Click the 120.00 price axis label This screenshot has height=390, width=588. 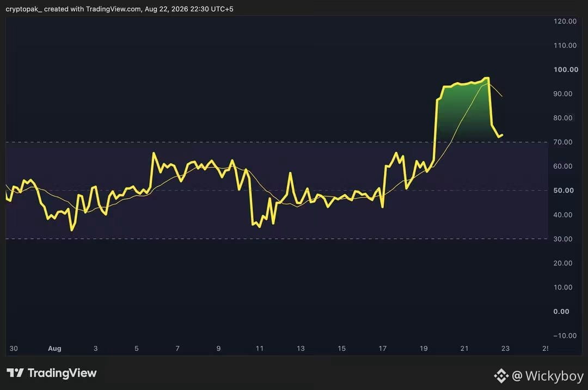point(565,21)
